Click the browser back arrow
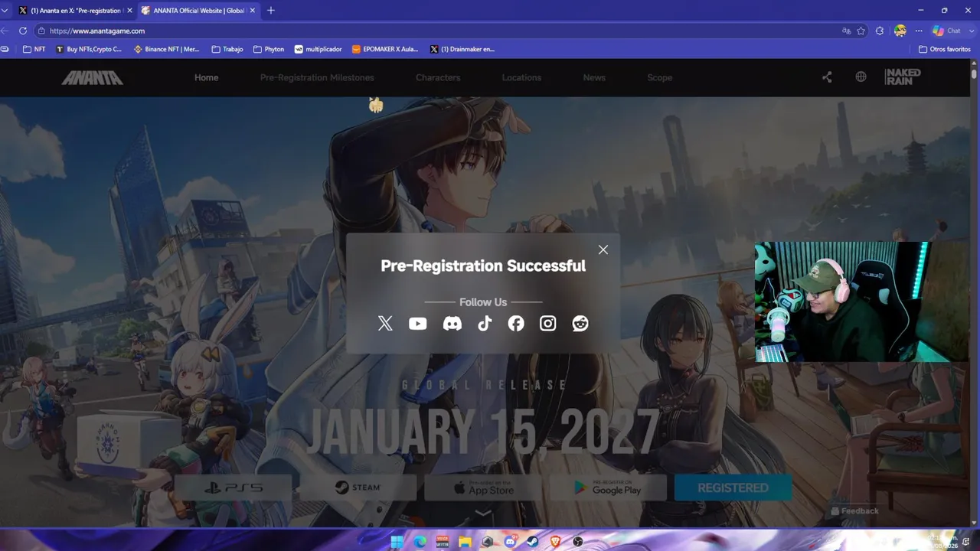The image size is (980, 551). pyautogui.click(x=5, y=31)
